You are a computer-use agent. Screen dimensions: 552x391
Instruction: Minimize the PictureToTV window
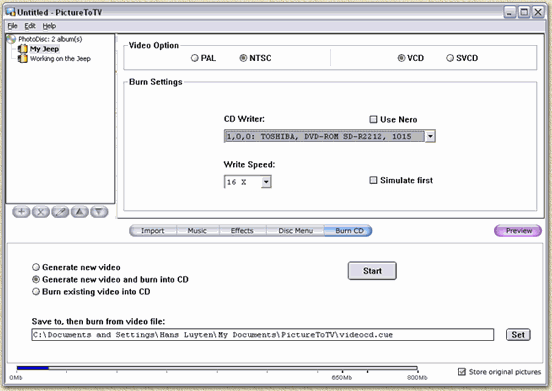[x=509, y=12]
